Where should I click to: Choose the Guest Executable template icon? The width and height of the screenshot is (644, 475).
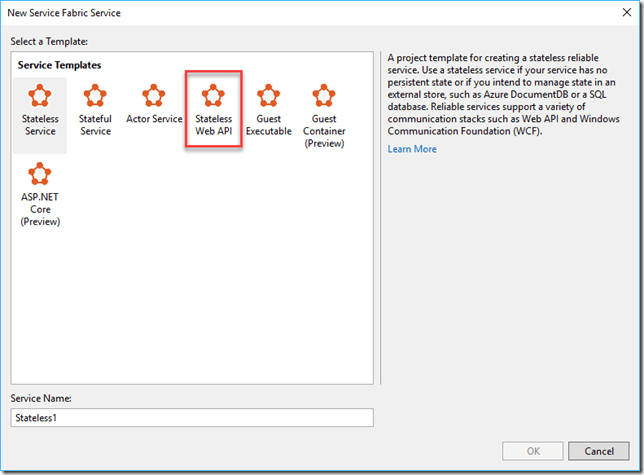click(x=268, y=96)
